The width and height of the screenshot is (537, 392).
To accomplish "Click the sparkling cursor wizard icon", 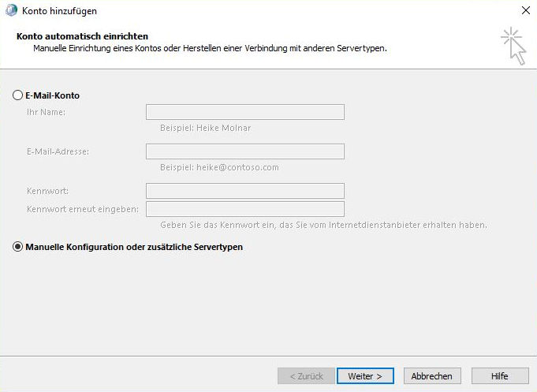I will point(513,45).
